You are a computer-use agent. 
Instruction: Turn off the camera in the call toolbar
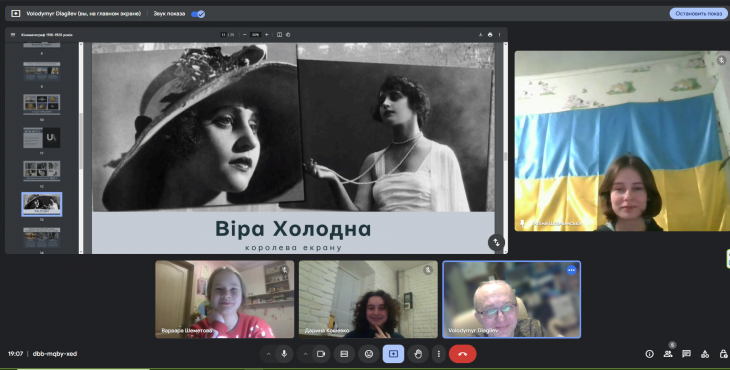(x=321, y=354)
